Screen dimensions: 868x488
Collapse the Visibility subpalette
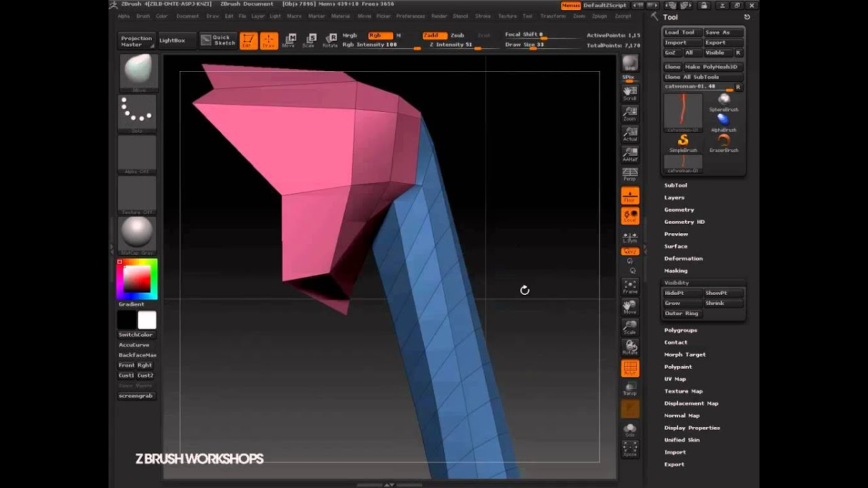click(677, 283)
